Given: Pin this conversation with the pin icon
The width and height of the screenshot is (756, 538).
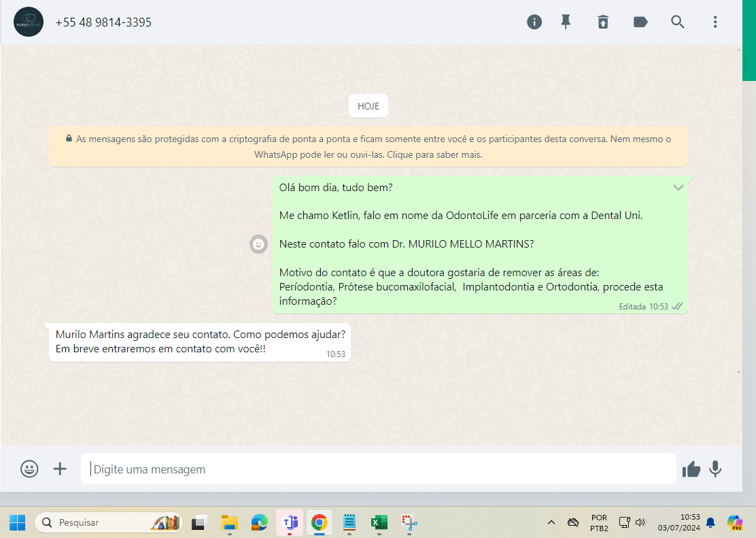Looking at the screenshot, I should click(566, 22).
